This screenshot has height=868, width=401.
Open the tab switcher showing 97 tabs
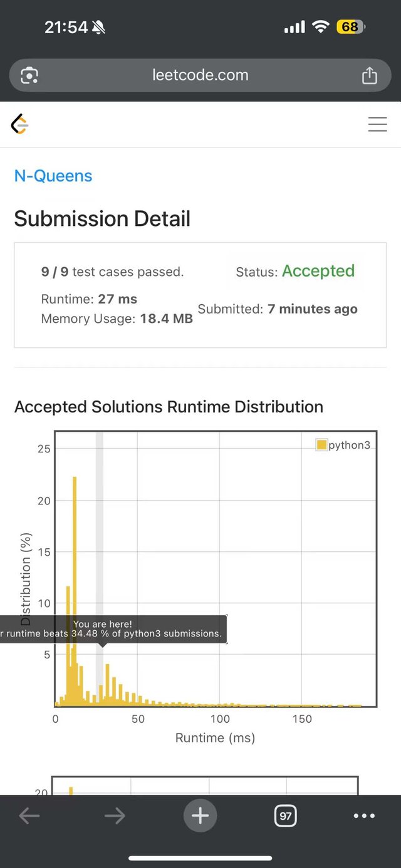pyautogui.click(x=286, y=815)
